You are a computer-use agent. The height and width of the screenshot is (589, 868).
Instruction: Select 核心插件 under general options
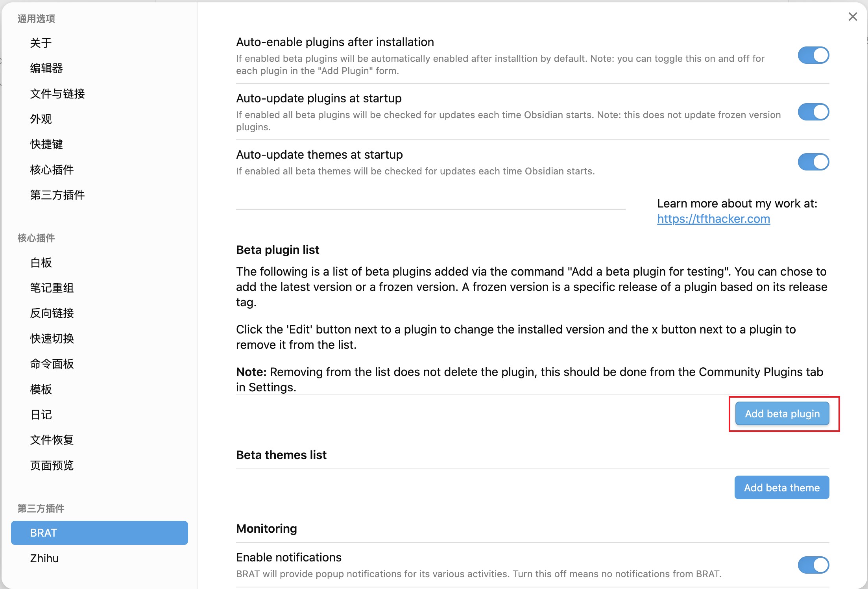click(x=52, y=170)
